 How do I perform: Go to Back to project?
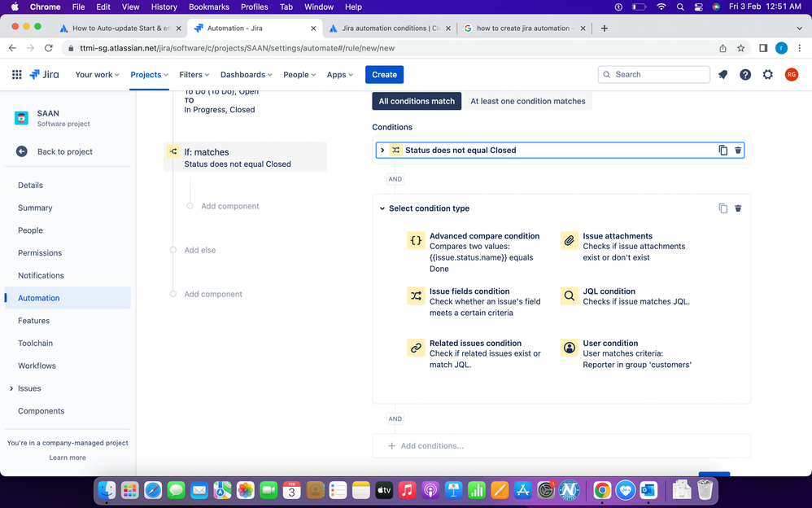click(x=65, y=151)
